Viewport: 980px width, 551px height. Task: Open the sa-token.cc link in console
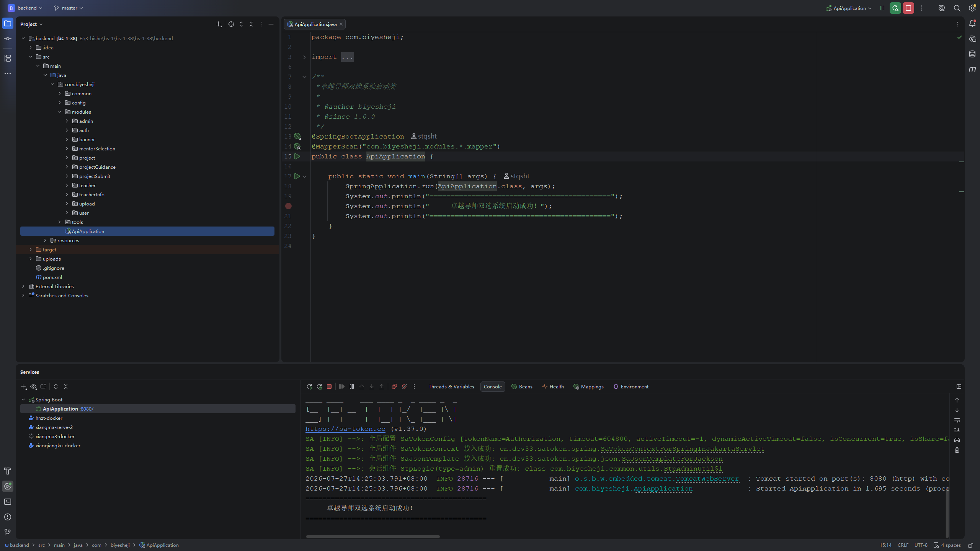345,429
